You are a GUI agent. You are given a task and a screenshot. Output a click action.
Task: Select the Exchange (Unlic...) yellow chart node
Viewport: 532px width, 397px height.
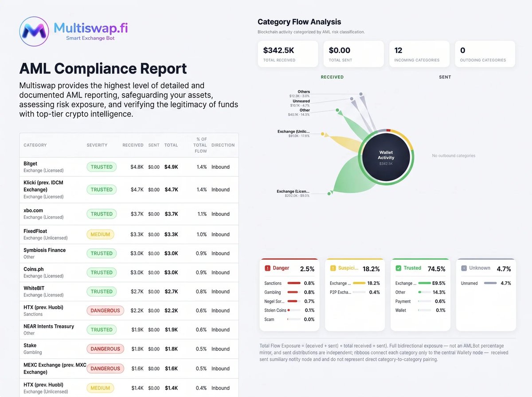[323, 133]
